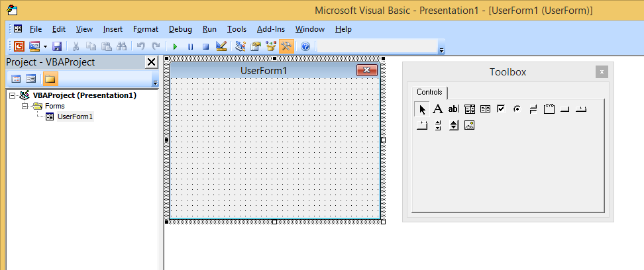The height and width of the screenshot is (270, 644).
Task: Run the macro with the green play button
Action: [x=175, y=46]
